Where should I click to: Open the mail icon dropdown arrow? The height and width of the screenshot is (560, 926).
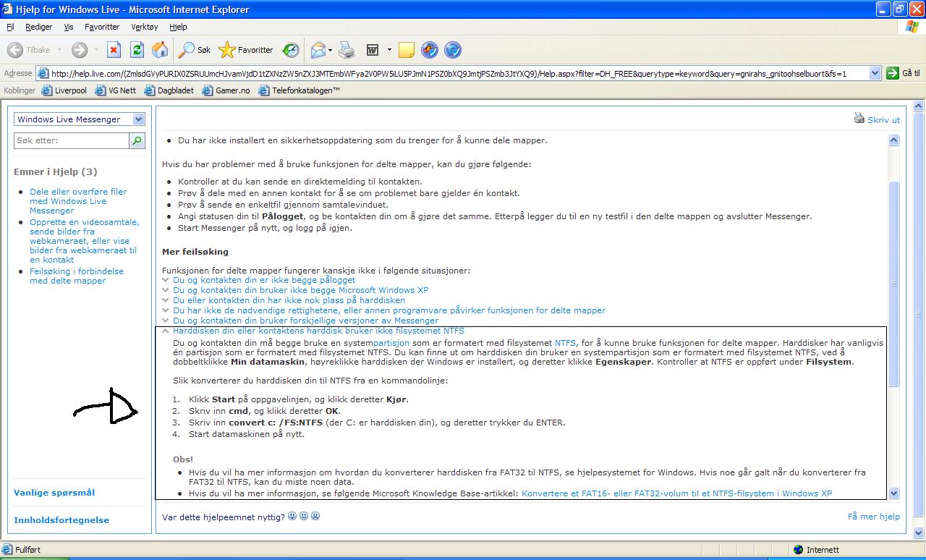pos(331,50)
